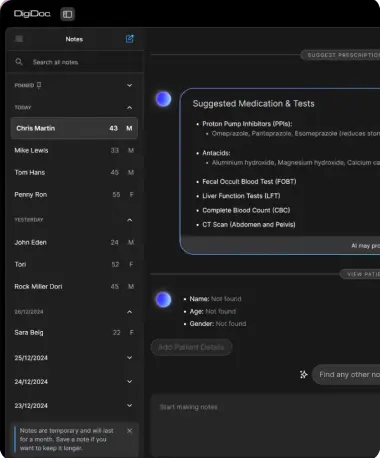The width and height of the screenshot is (380, 458).
Task: Click CT Scan (Abdomen and Pelvis)
Action: (x=249, y=225)
